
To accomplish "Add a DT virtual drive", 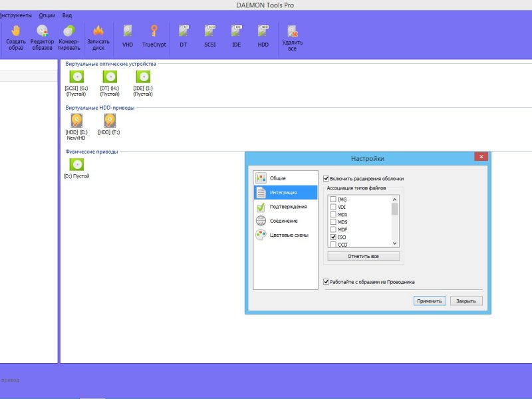I will (184, 36).
